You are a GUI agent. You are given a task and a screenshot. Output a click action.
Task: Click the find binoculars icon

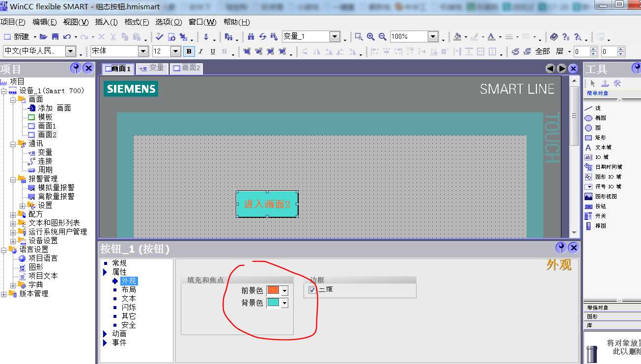click(251, 37)
